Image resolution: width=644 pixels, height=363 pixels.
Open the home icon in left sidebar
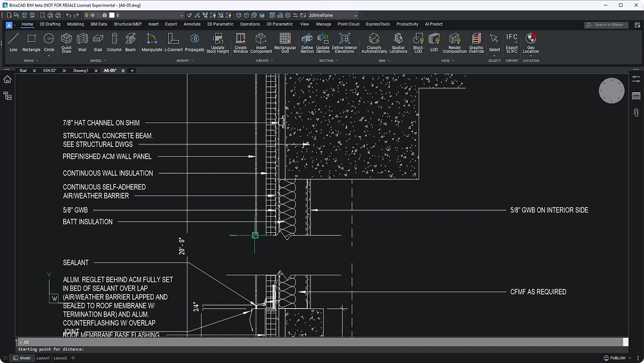(7, 79)
